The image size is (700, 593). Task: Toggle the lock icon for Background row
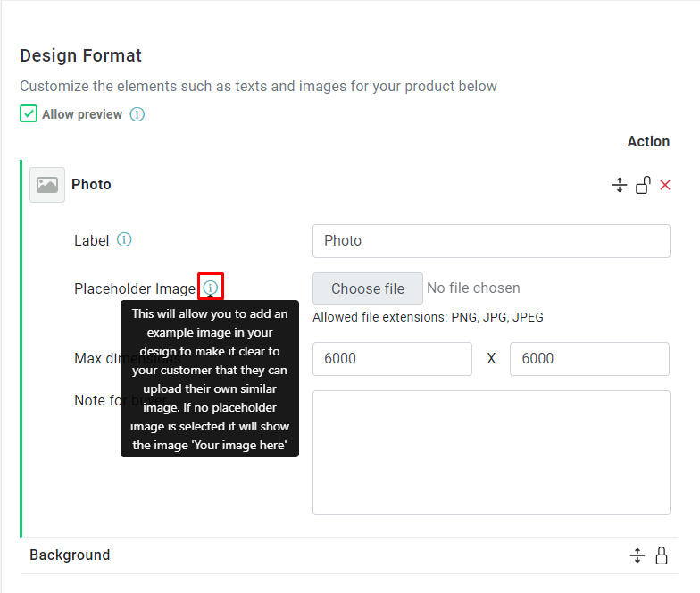tap(661, 555)
